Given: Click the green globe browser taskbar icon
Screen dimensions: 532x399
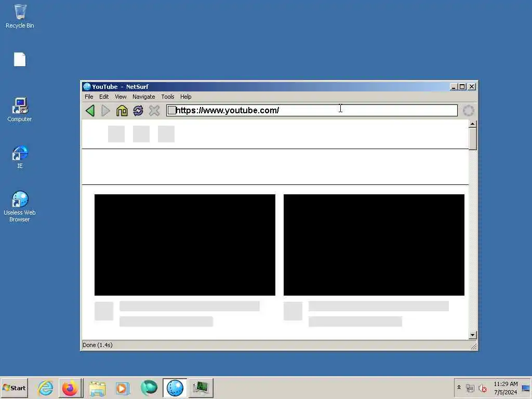Looking at the screenshot, I should (x=149, y=388).
